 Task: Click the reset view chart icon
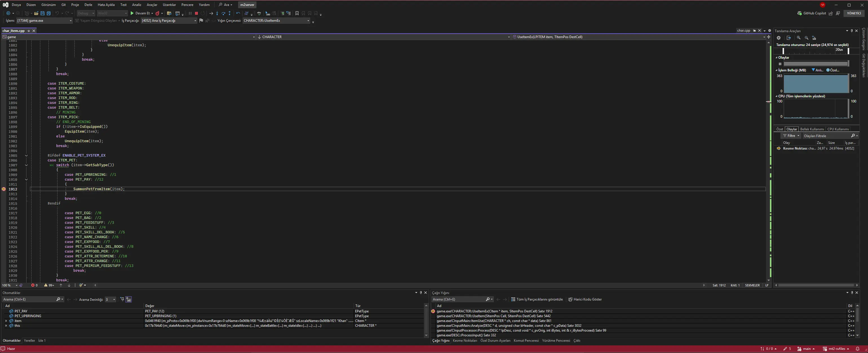coord(814,38)
